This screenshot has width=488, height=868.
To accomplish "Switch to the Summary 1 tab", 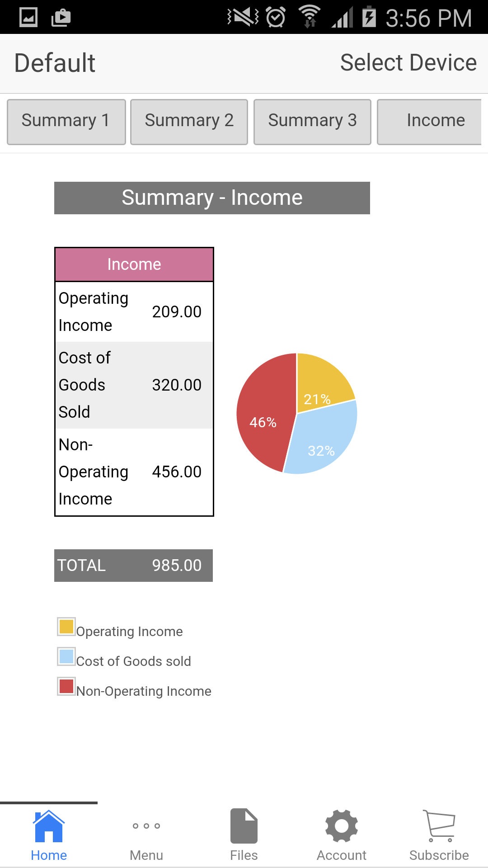I will click(66, 121).
